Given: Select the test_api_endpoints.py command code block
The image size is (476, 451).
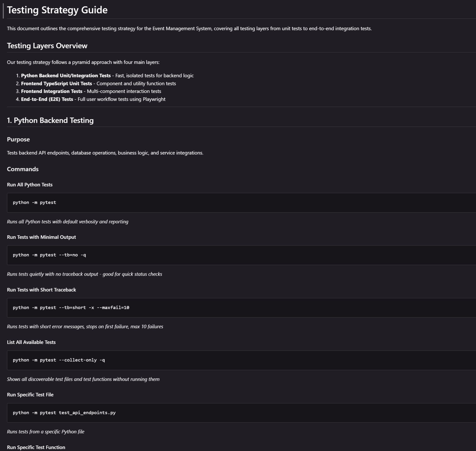Looking at the screenshot, I should tap(241, 413).
